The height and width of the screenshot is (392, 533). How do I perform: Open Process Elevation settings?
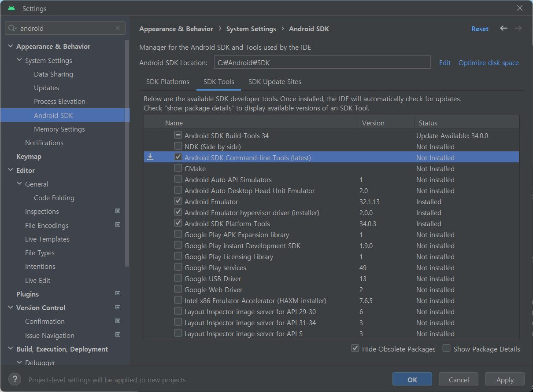[x=59, y=101]
